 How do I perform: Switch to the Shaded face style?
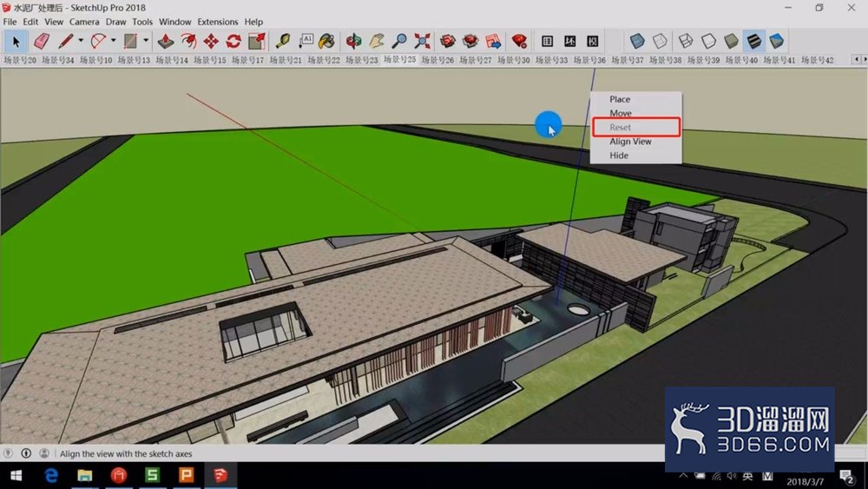[731, 42]
